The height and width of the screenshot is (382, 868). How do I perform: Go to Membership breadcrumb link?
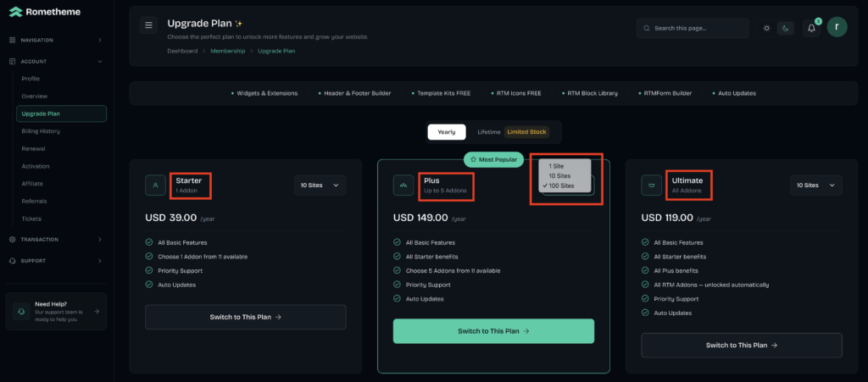[227, 51]
